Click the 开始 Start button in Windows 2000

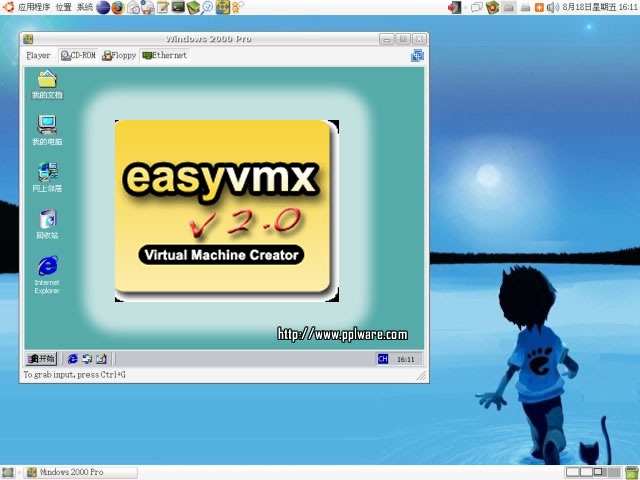pos(41,359)
